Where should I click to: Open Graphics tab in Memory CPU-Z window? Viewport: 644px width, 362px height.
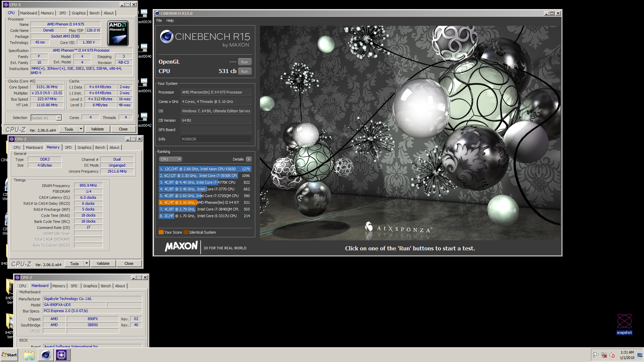click(x=85, y=147)
